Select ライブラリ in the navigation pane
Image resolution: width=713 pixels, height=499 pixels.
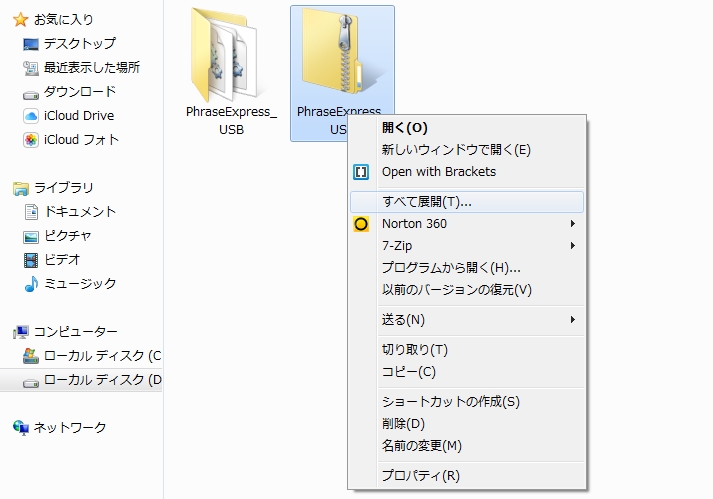tap(64, 188)
